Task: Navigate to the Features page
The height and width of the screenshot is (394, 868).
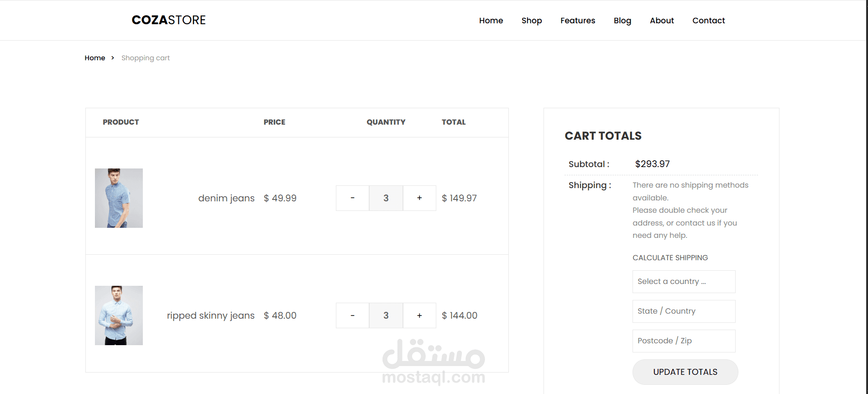Action: [578, 21]
